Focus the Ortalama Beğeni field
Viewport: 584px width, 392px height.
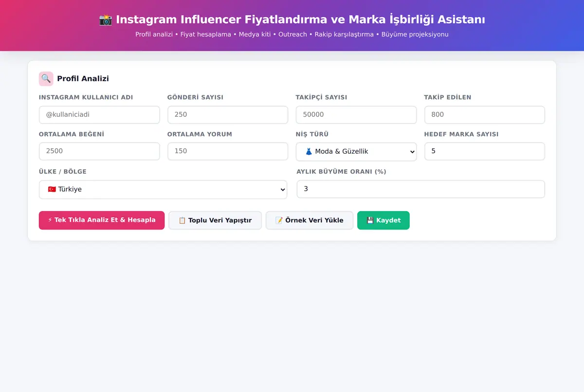[x=99, y=151]
